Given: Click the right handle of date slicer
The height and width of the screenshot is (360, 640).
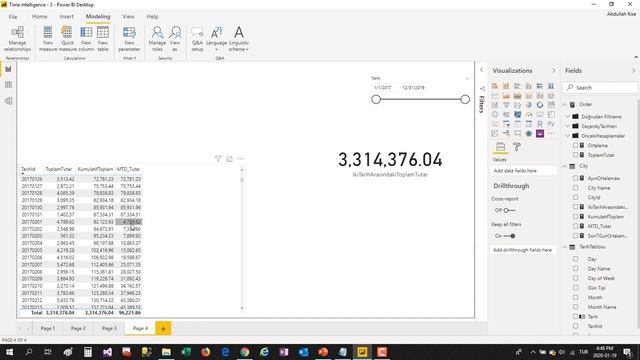Looking at the screenshot, I should click(465, 99).
